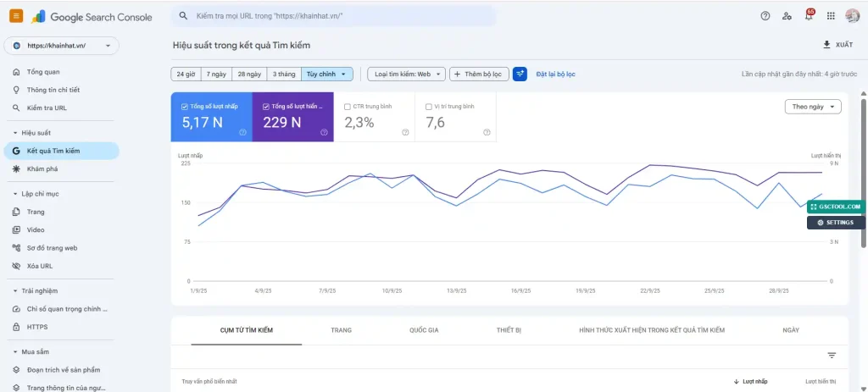Viewport: 868px width, 392px height.
Task: Select the 28 ngày date range
Action: (x=249, y=75)
